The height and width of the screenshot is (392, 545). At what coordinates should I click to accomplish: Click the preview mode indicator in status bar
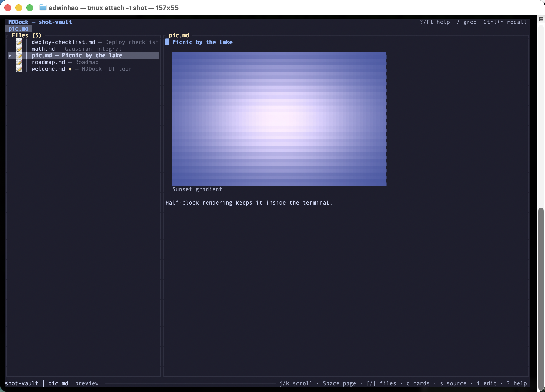pos(87,384)
